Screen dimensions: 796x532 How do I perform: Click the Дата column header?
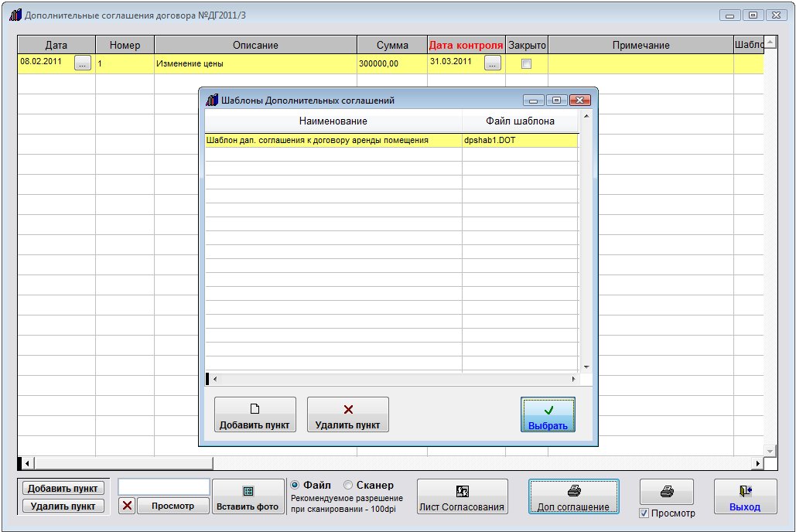click(56, 45)
